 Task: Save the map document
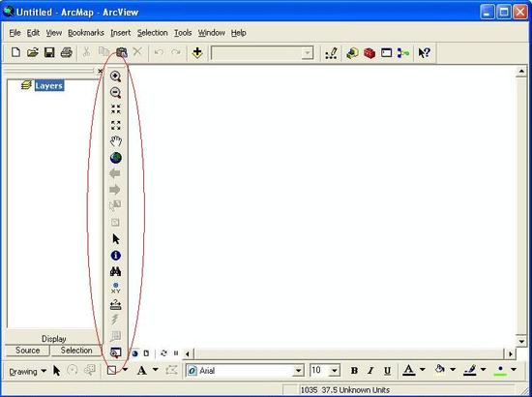tap(49, 52)
